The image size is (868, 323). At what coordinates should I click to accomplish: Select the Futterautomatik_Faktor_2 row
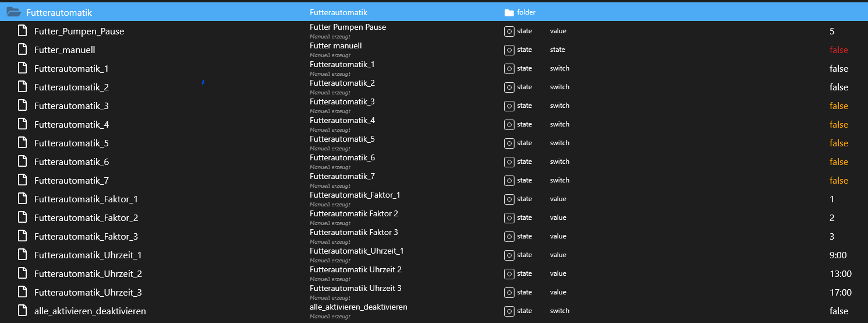click(x=86, y=217)
